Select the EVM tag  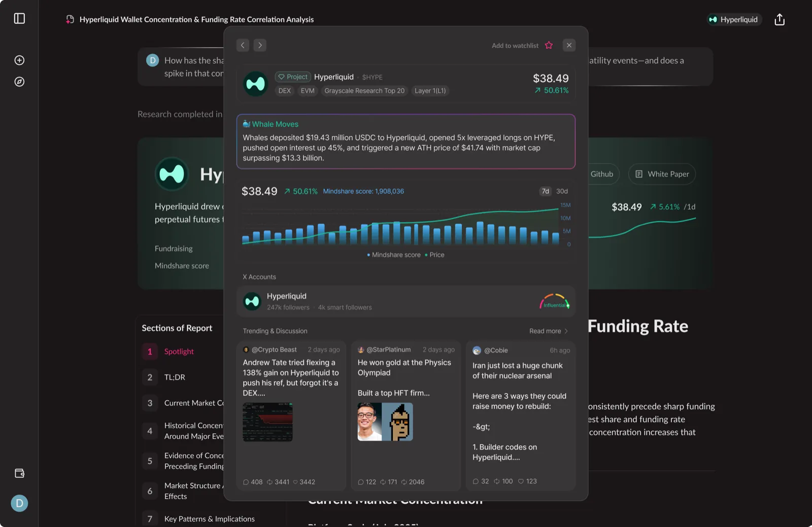point(308,91)
